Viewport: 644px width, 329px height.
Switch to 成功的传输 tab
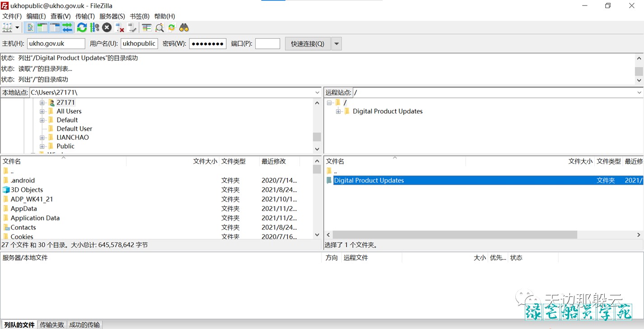(x=84, y=324)
